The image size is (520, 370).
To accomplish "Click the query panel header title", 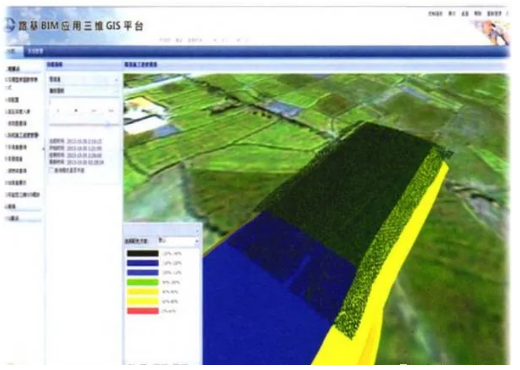I will [55, 64].
